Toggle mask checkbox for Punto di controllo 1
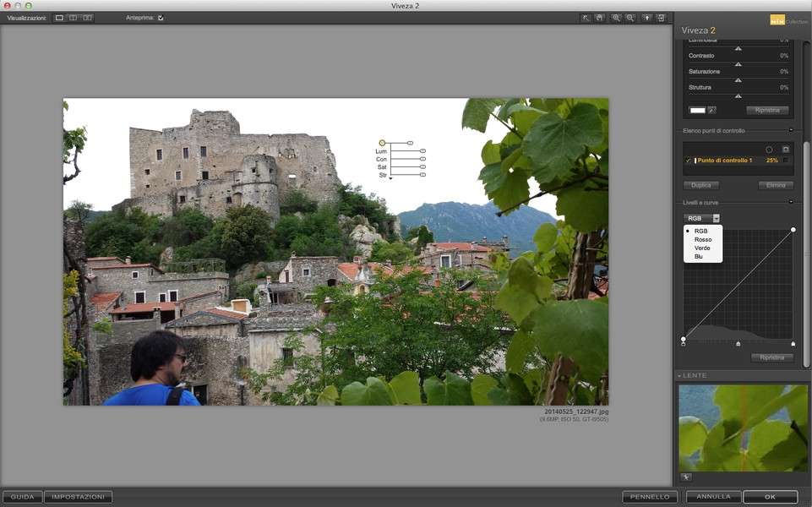This screenshot has height=507, width=812. click(785, 161)
